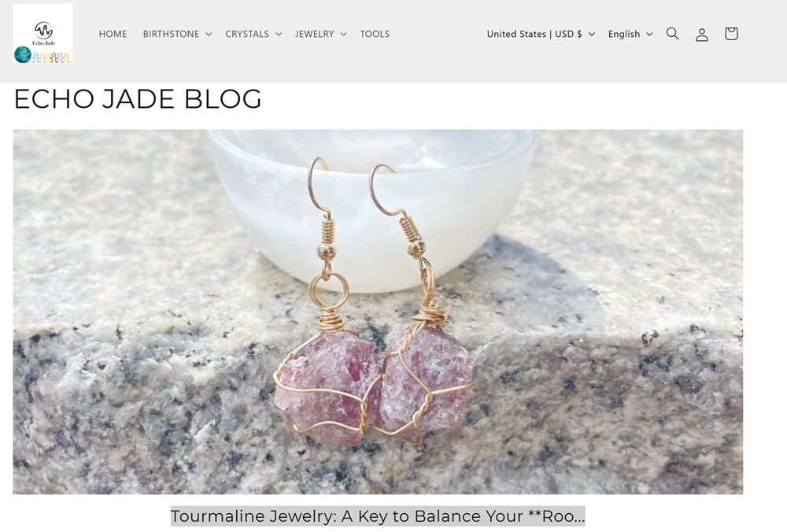Click the arrow next to English
This screenshot has height=532, width=787.
coord(649,34)
